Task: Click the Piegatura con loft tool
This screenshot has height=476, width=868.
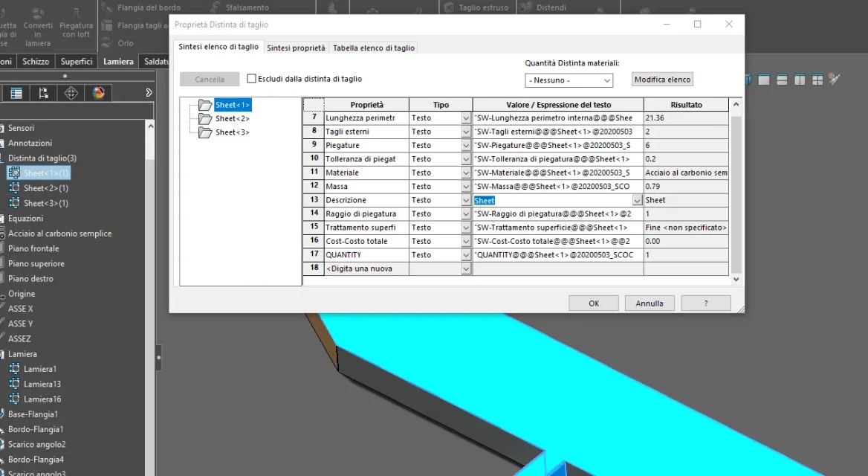Action: [77, 25]
